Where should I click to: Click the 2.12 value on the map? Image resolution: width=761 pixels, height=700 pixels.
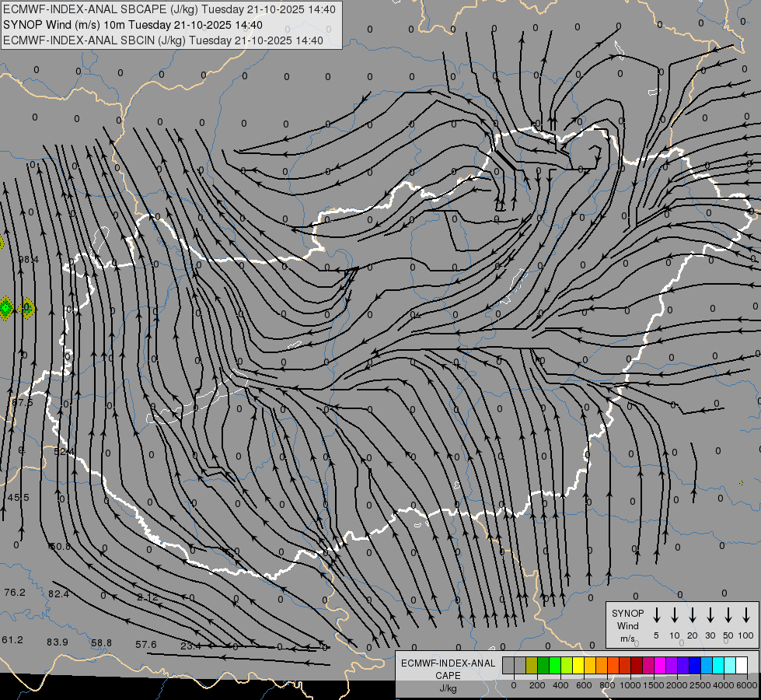click(x=148, y=597)
